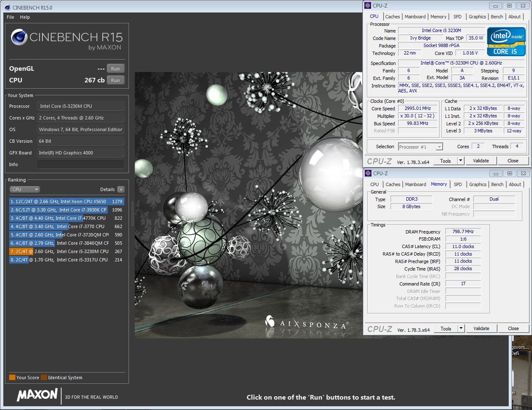Switch to Caches tab in top CPU-Z
The width and height of the screenshot is (532, 410).
[x=392, y=17]
